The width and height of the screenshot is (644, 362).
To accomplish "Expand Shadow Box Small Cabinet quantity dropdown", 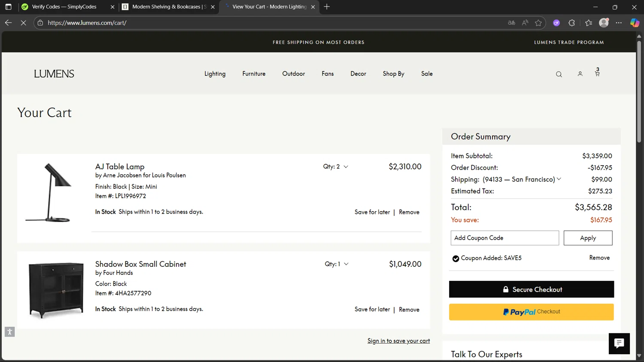I will point(337,264).
